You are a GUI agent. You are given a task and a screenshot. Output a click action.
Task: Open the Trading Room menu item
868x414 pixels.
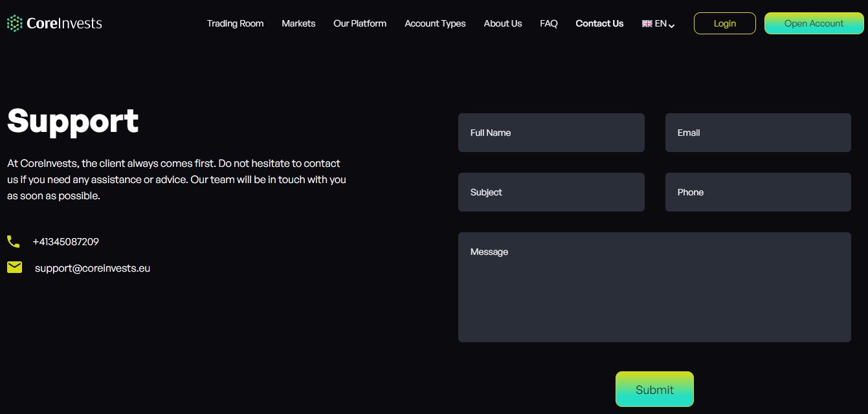point(235,23)
